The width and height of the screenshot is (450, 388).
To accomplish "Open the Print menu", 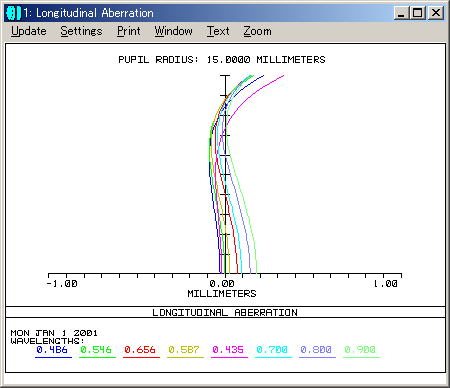I will point(129,31).
